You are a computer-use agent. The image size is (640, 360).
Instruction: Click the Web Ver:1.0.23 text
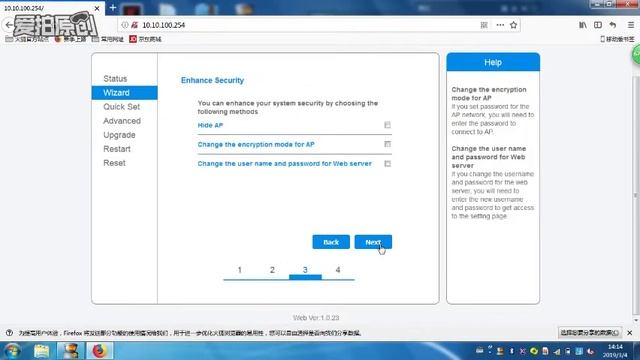point(316,318)
